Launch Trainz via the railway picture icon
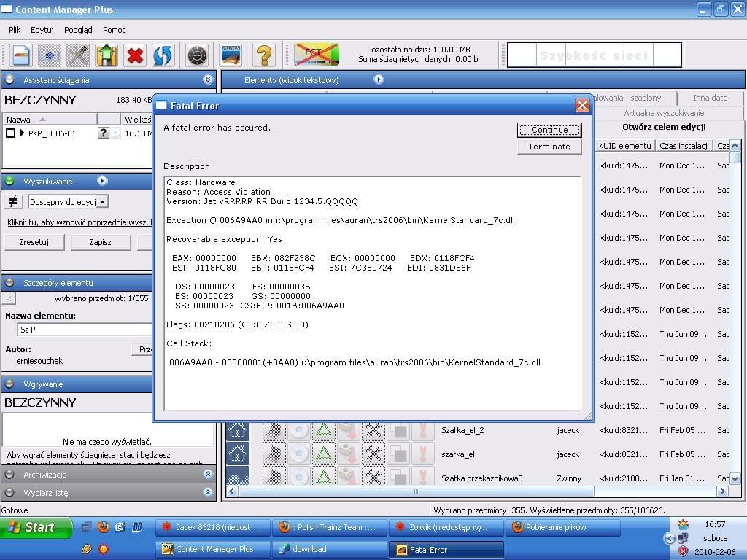The height and width of the screenshot is (560, 747). pos(231,55)
